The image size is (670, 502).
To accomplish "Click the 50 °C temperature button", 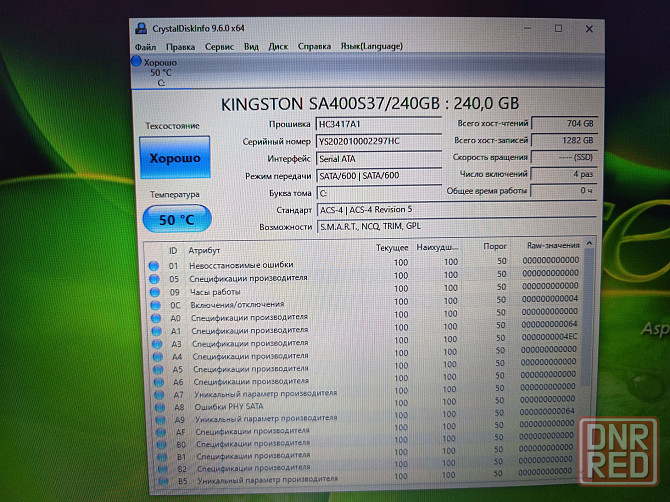I will 177,220.
